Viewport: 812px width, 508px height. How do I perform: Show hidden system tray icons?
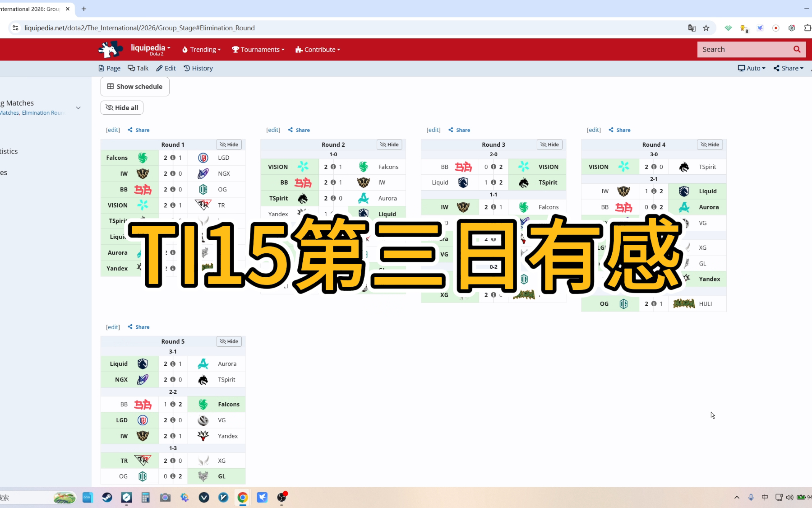point(737,497)
